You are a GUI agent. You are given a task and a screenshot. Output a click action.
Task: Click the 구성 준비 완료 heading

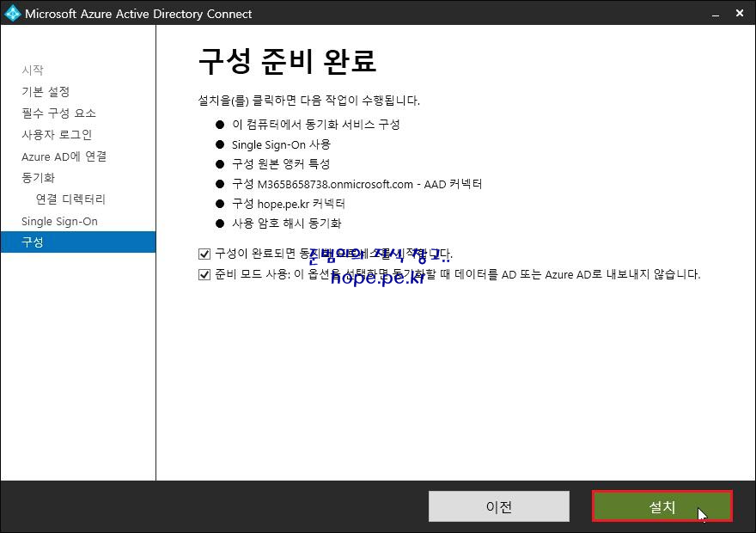[287, 61]
